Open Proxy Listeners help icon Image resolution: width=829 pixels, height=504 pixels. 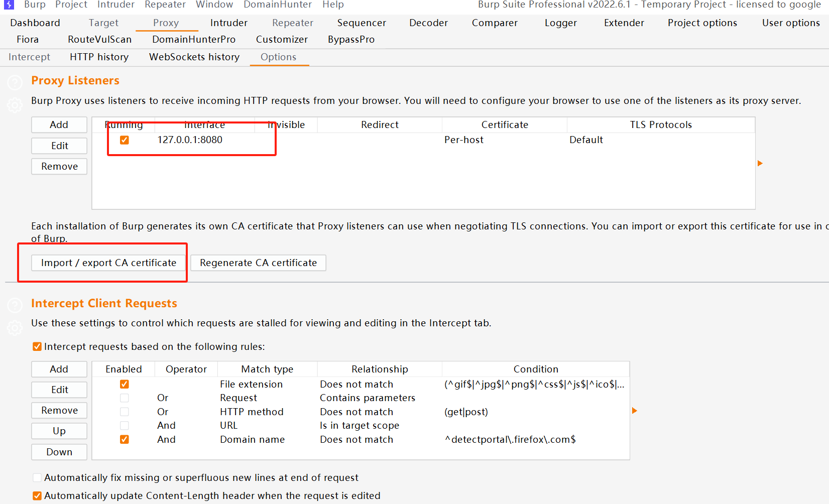[x=15, y=82]
